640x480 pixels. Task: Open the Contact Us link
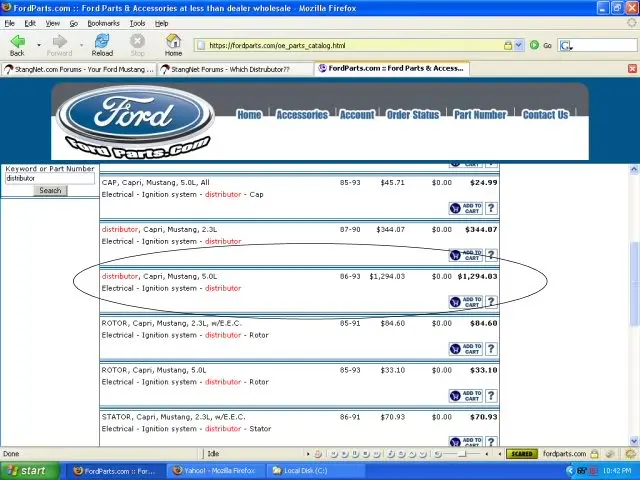(545, 115)
